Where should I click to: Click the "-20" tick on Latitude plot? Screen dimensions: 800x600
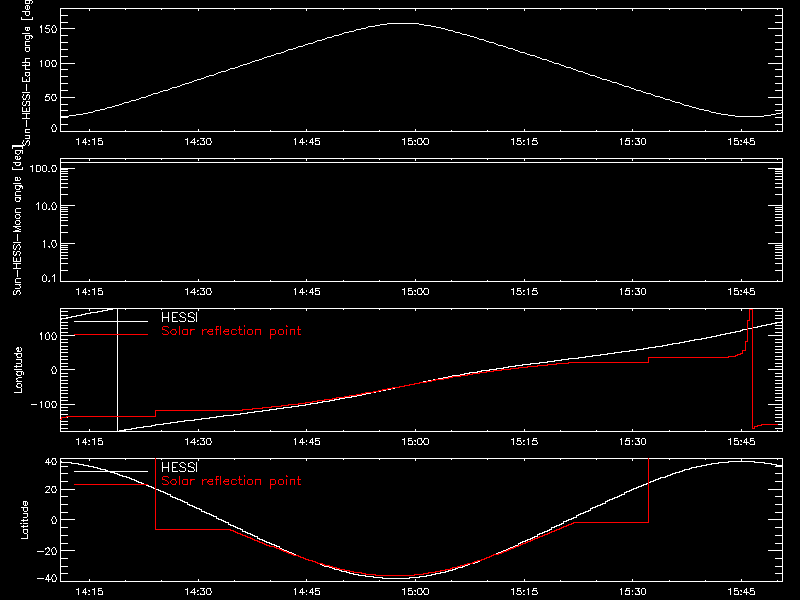(47, 551)
